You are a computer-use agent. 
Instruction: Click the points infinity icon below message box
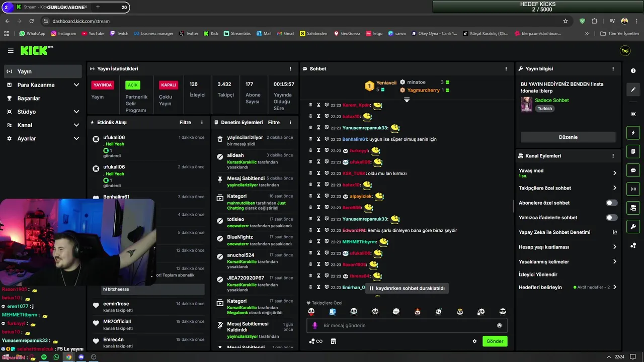(315, 341)
